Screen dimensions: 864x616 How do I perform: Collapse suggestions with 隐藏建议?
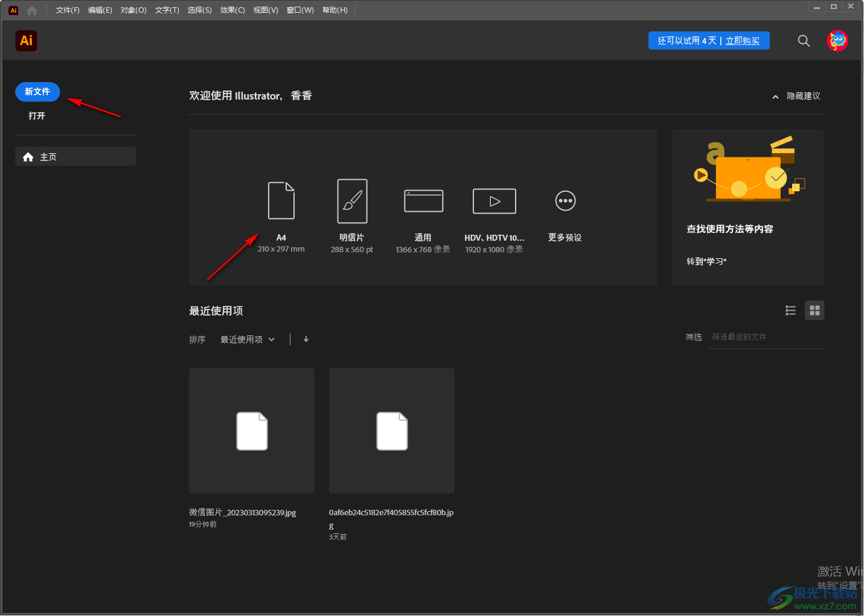pyautogui.click(x=796, y=96)
